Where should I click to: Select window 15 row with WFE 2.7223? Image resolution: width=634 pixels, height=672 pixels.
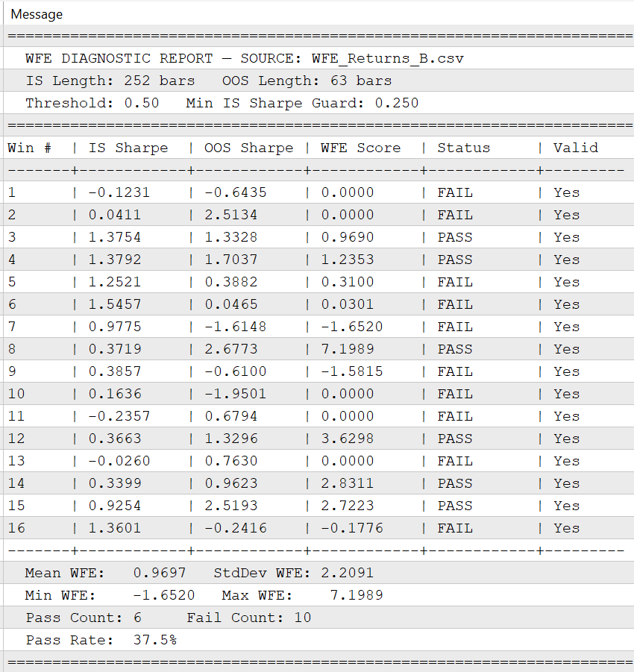point(318,505)
